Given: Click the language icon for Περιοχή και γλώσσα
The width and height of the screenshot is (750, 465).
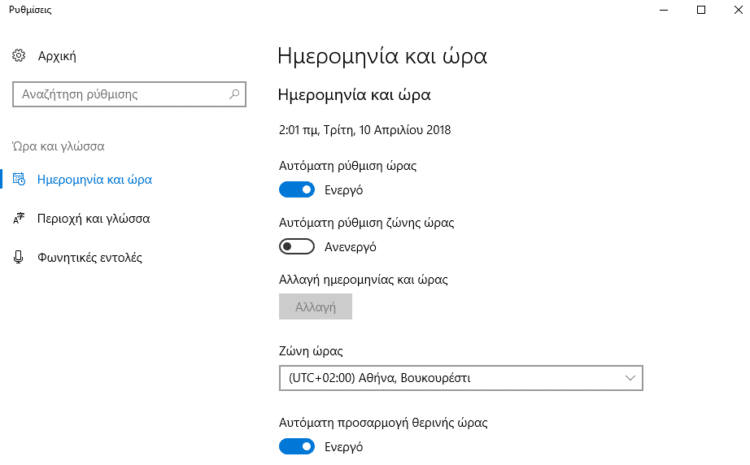Looking at the screenshot, I should click(x=18, y=218).
